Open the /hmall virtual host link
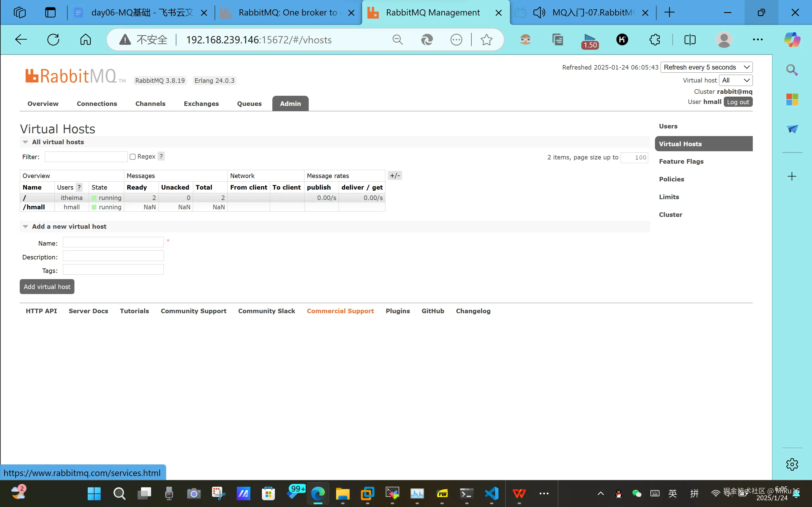The image size is (812, 507). pyautogui.click(x=34, y=207)
